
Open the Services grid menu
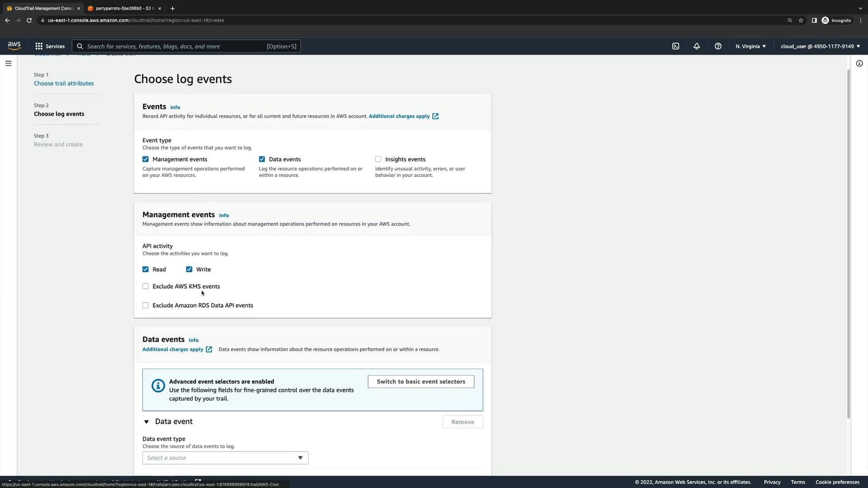click(50, 46)
